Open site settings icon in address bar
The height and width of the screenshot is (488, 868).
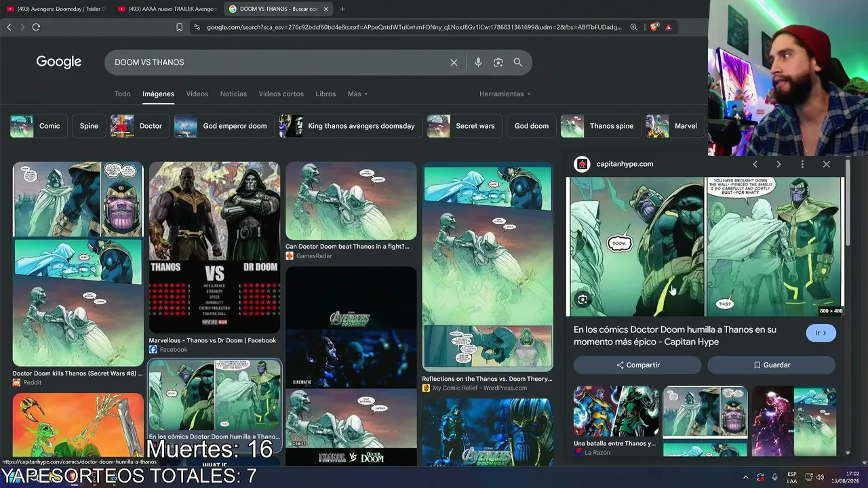coord(197,27)
